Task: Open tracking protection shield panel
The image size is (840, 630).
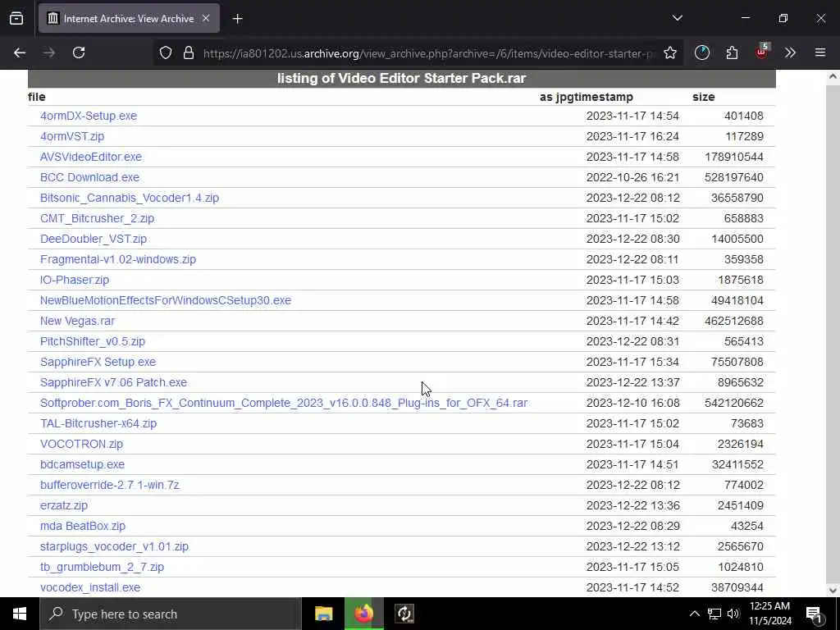Action: tap(166, 53)
